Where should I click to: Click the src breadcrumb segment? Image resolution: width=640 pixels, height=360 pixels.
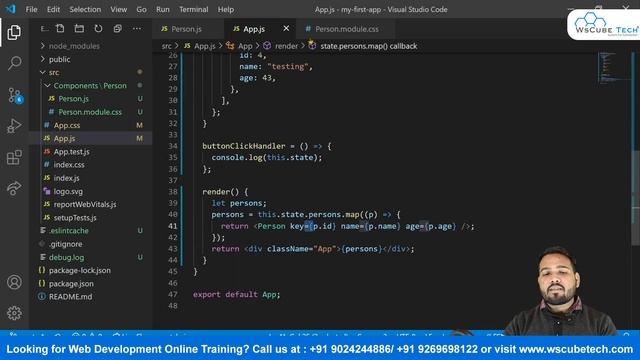[167, 46]
